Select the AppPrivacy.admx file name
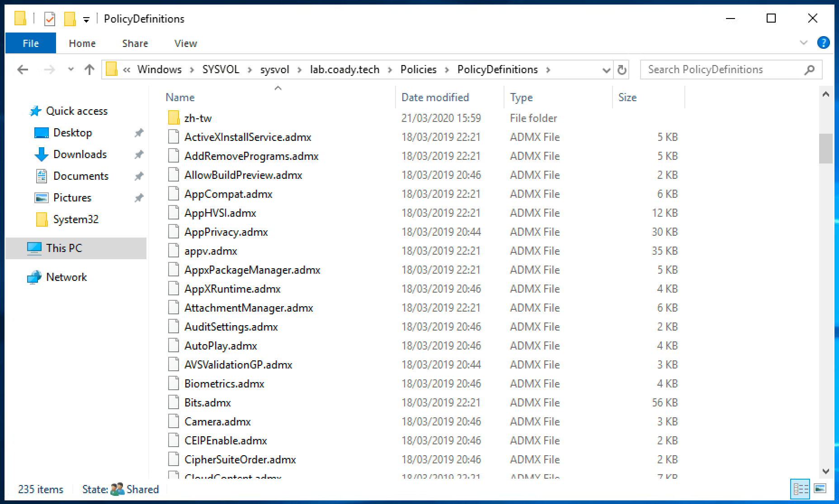Viewport: 839px width, 504px height. click(x=226, y=232)
